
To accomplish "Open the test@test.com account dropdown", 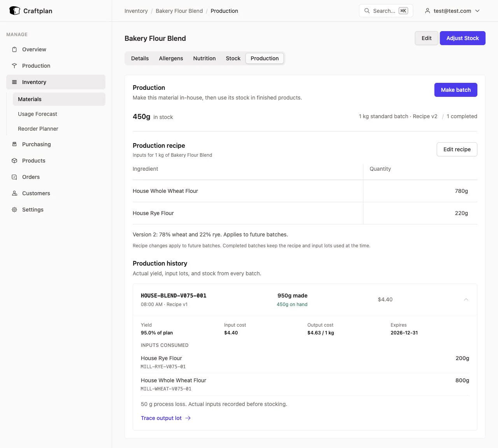I will [452, 11].
